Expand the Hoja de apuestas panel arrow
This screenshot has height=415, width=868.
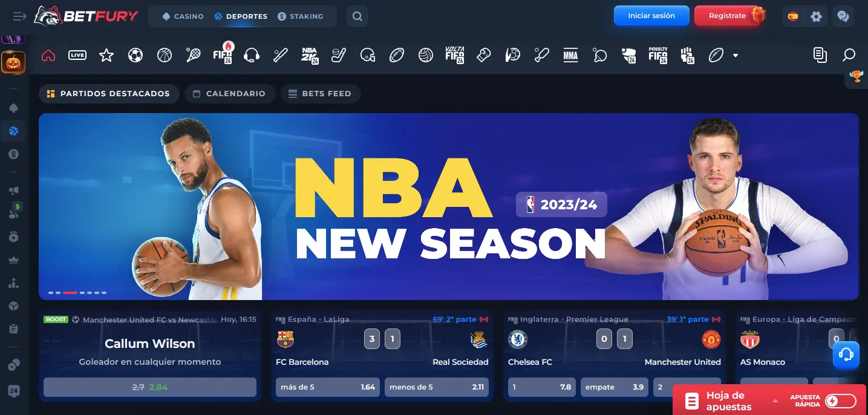click(775, 400)
